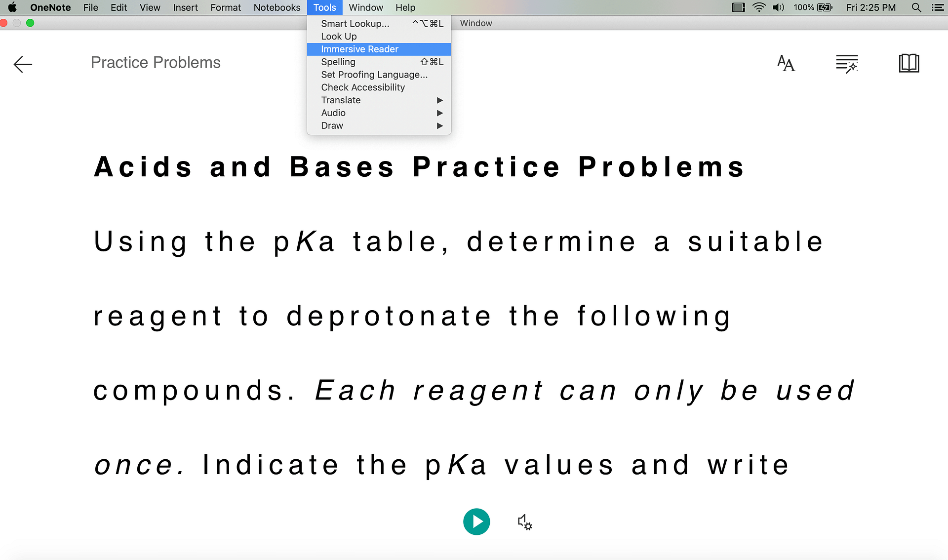Viewport: 948px width, 560px height.
Task: Click Smart Lookup option in Tools
Action: (355, 23)
